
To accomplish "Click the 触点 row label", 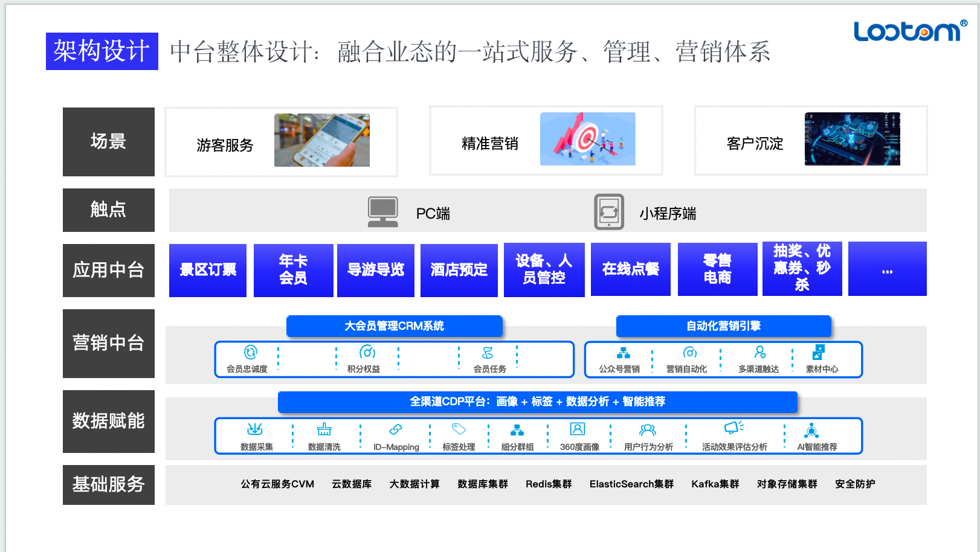I will pyautogui.click(x=109, y=210).
